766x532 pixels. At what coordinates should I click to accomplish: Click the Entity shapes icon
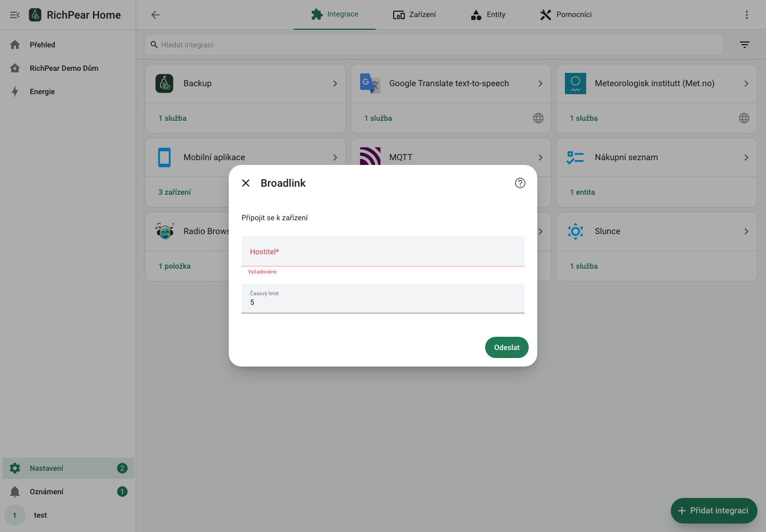477,15
